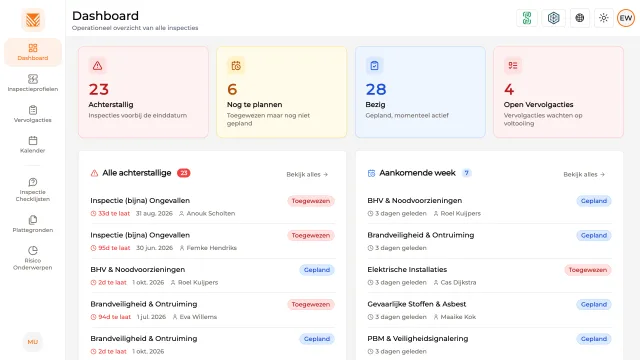
Task: Open upcoming BHV & Noodvoorzieningen 3 dagen geleden
Action: pyautogui.click(x=489, y=207)
